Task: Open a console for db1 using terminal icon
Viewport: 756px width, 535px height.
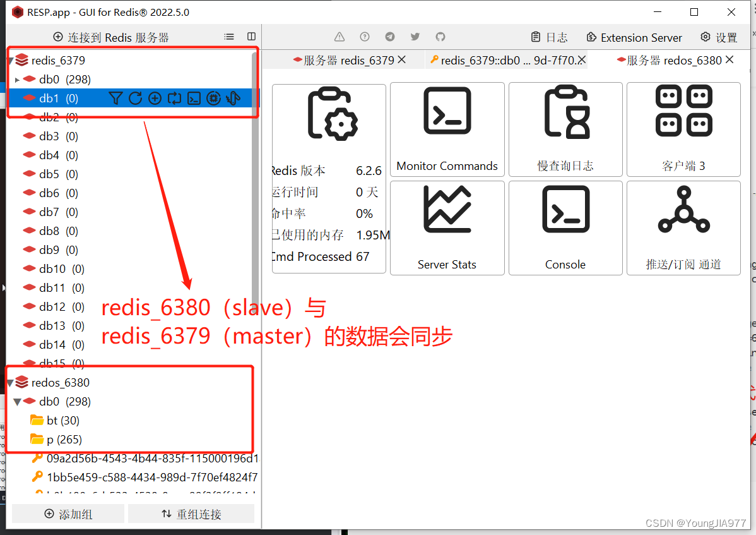Action: [194, 98]
